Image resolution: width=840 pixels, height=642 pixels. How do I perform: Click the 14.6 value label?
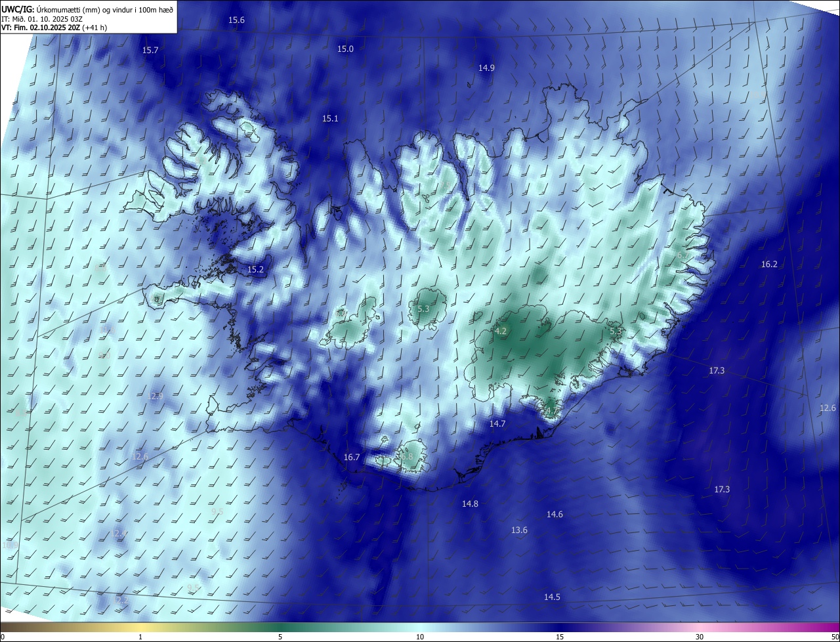tap(555, 515)
